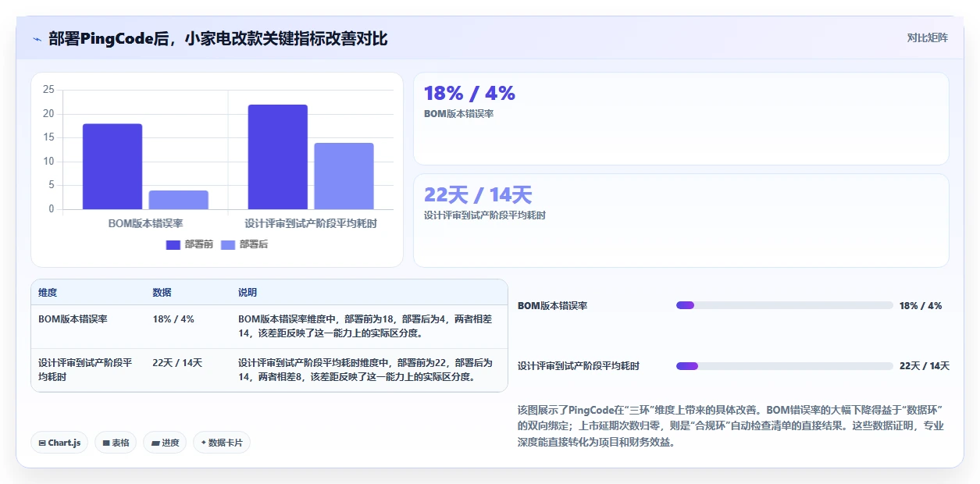Screen dimensions: 980x484
Task: Click the sparkle icon in 数据卡片 tag
Action: [204, 443]
